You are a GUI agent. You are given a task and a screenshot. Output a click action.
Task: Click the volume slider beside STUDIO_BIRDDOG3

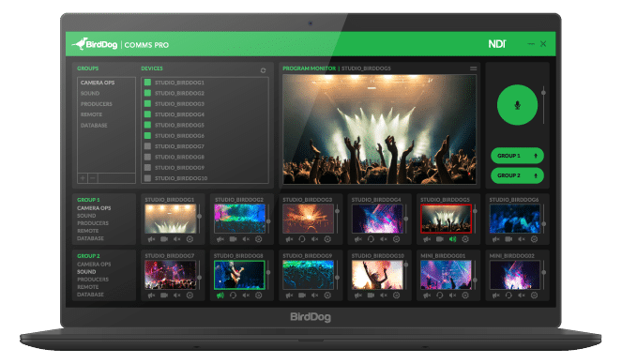click(337, 219)
